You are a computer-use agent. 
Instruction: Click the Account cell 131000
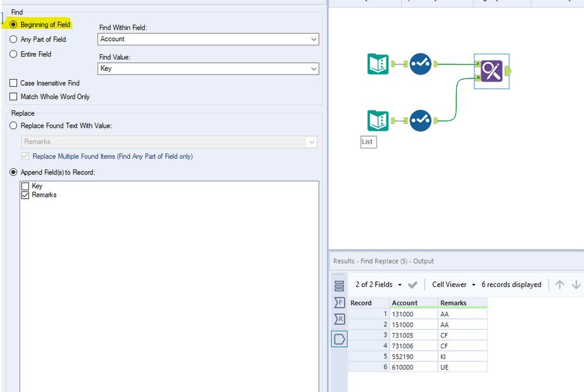coord(413,314)
